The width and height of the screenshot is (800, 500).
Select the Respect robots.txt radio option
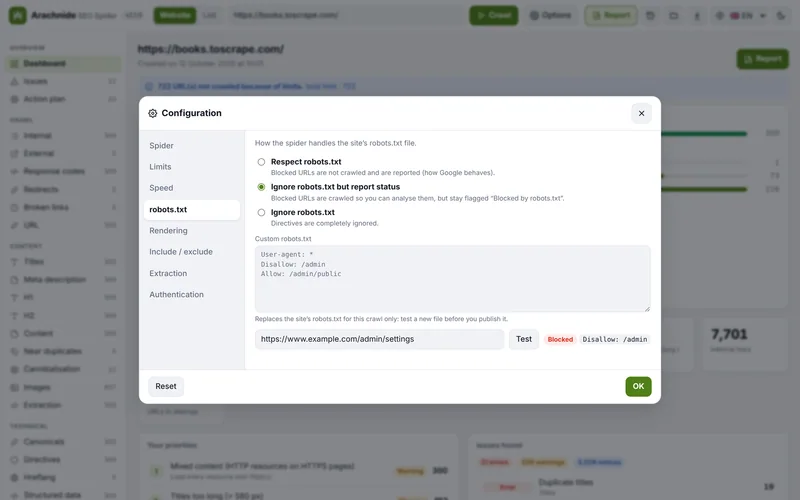pyautogui.click(x=261, y=162)
